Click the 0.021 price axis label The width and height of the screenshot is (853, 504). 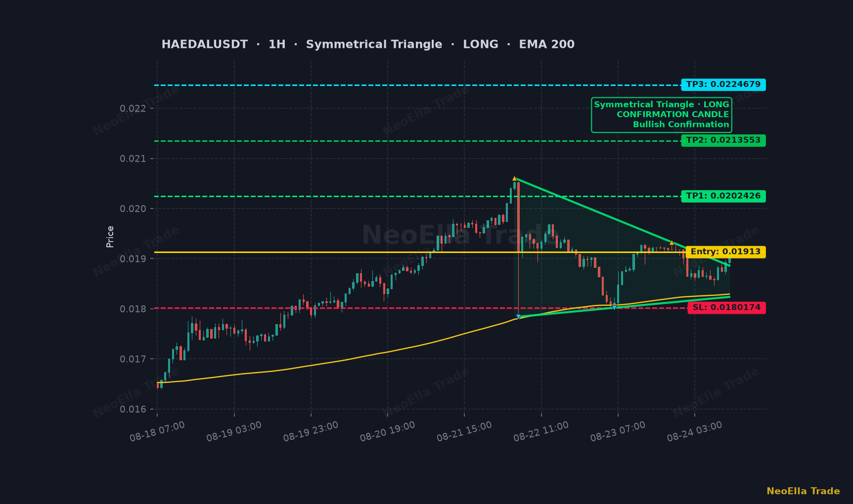pos(133,159)
